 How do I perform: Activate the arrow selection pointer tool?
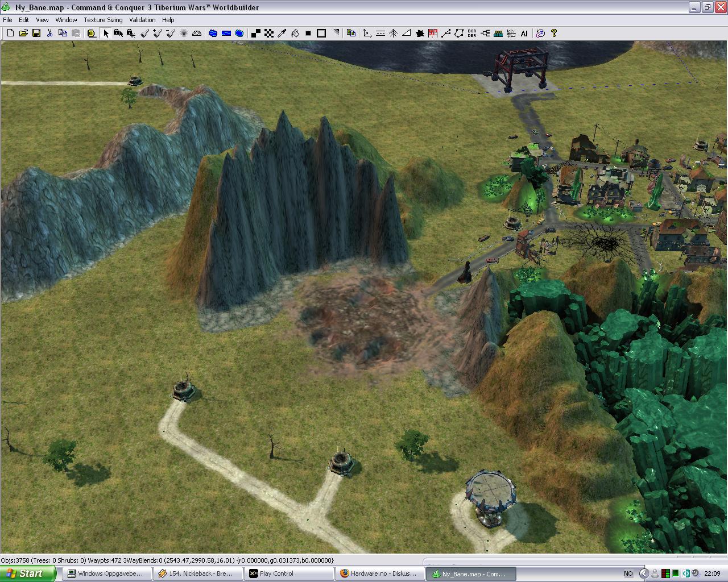[106, 34]
